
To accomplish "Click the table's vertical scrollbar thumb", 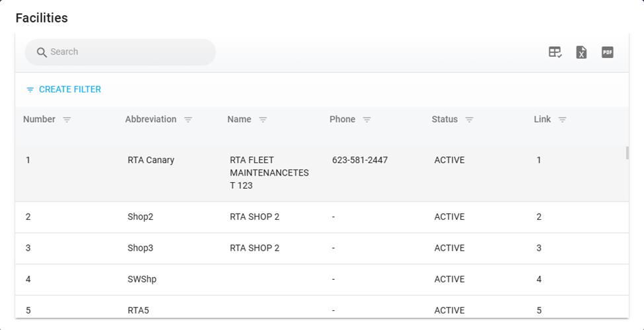I will [627, 152].
